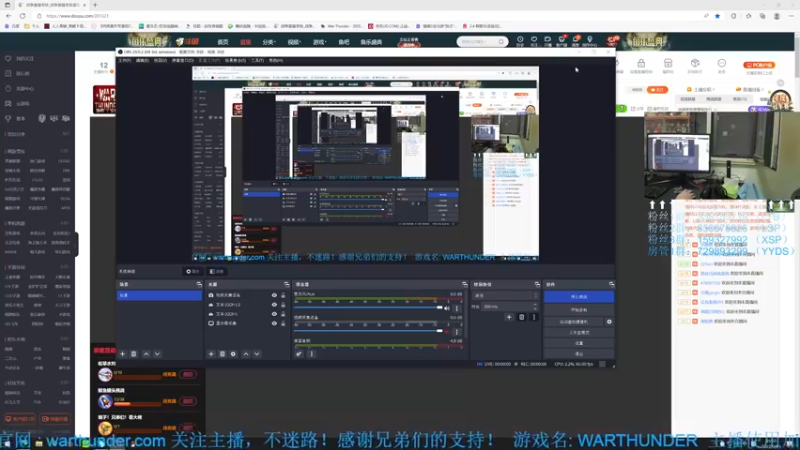Move scene down in OBS Scenes dock
This screenshot has width=800, height=450.
pos(157,354)
